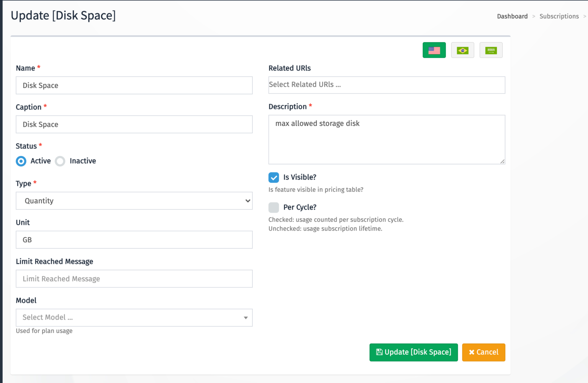Image resolution: width=588 pixels, height=383 pixels.
Task: Click the X icon on Cancel button
Action: coord(472,352)
